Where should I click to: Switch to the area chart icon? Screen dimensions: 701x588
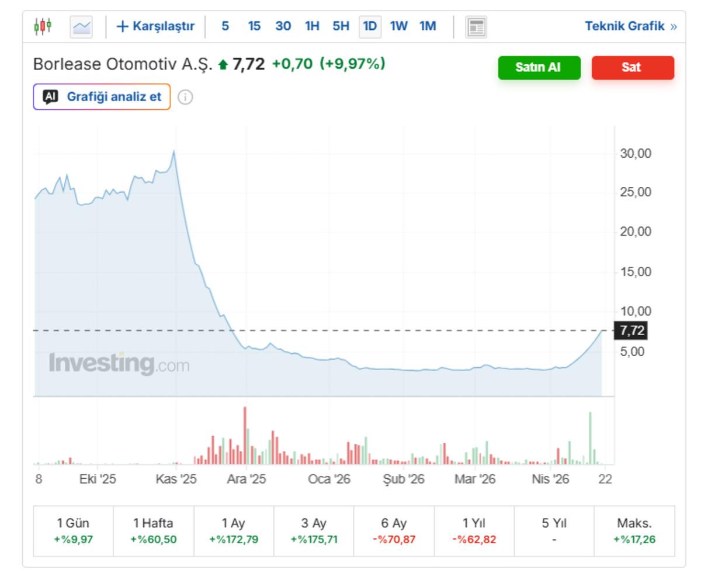(x=81, y=27)
